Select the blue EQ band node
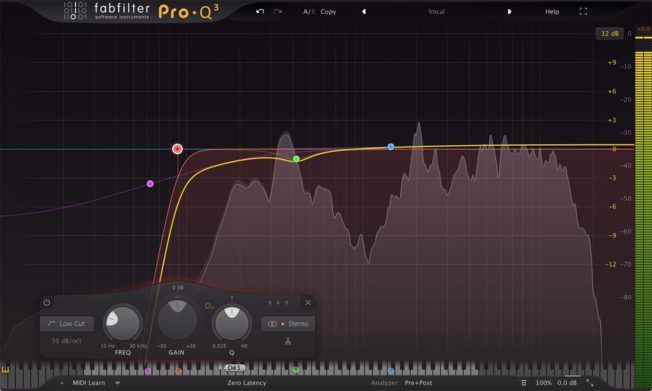652x391 pixels. (390, 146)
